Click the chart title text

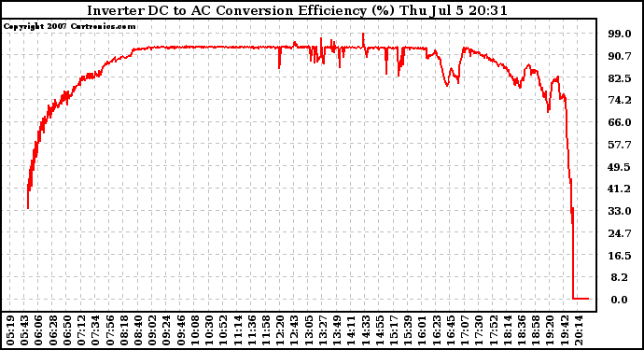[297, 10]
